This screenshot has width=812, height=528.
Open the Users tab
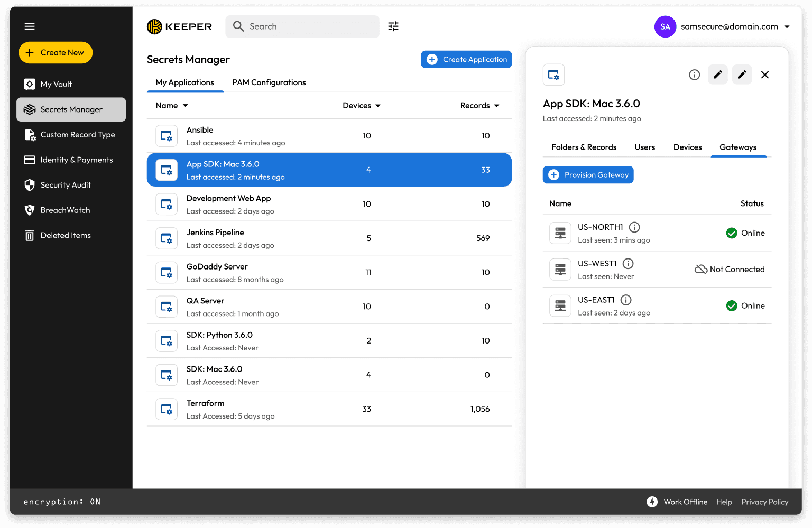pos(645,147)
